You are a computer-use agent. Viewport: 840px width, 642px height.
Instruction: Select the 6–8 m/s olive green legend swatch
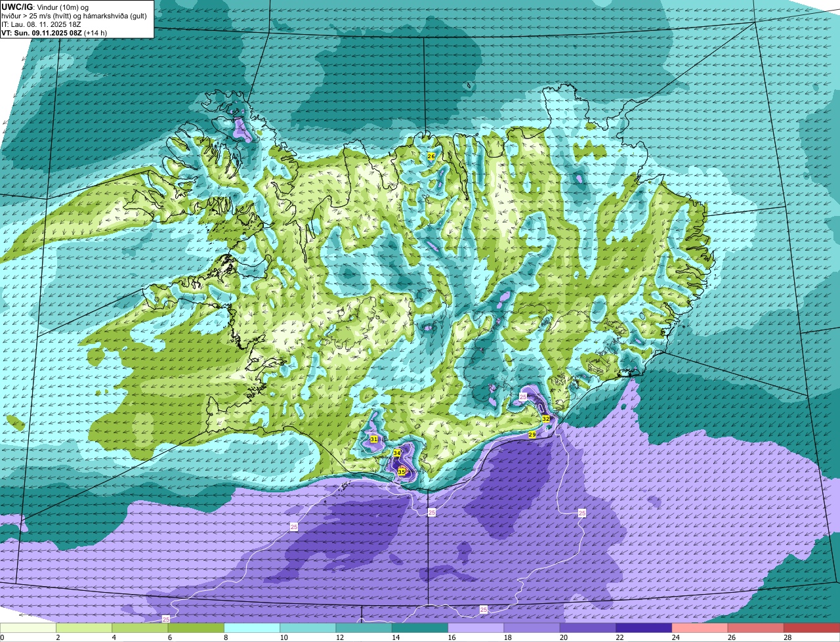tap(196, 628)
